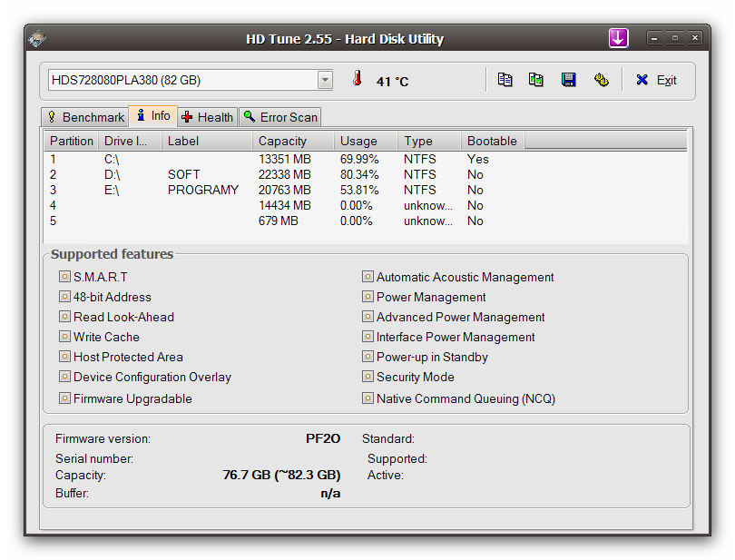Select the E:\ drive letter cell
Image resolution: width=735 pixels, height=560 pixels.
[112, 191]
